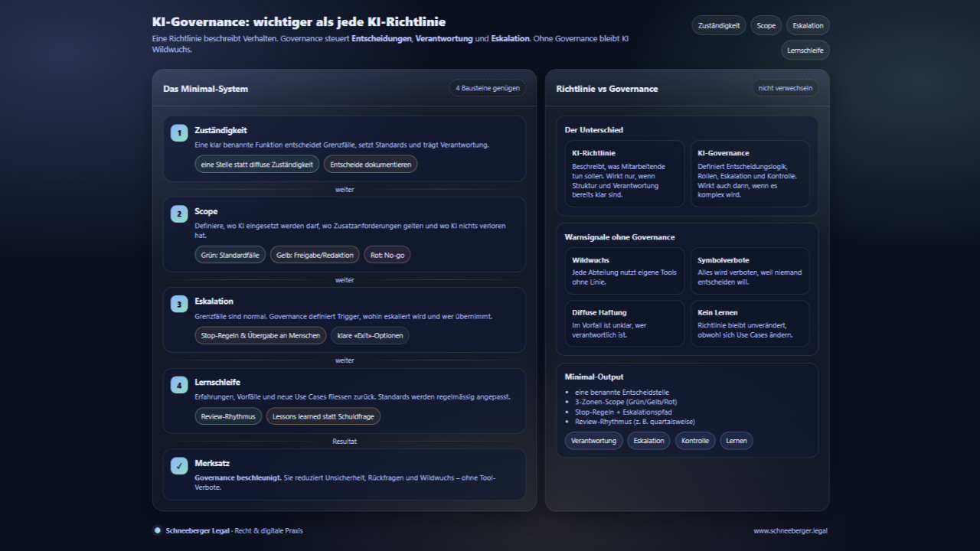Viewport: 980px width, 551px height.
Task: Select the Zuständigkeit tag in the page header
Action: (x=719, y=25)
